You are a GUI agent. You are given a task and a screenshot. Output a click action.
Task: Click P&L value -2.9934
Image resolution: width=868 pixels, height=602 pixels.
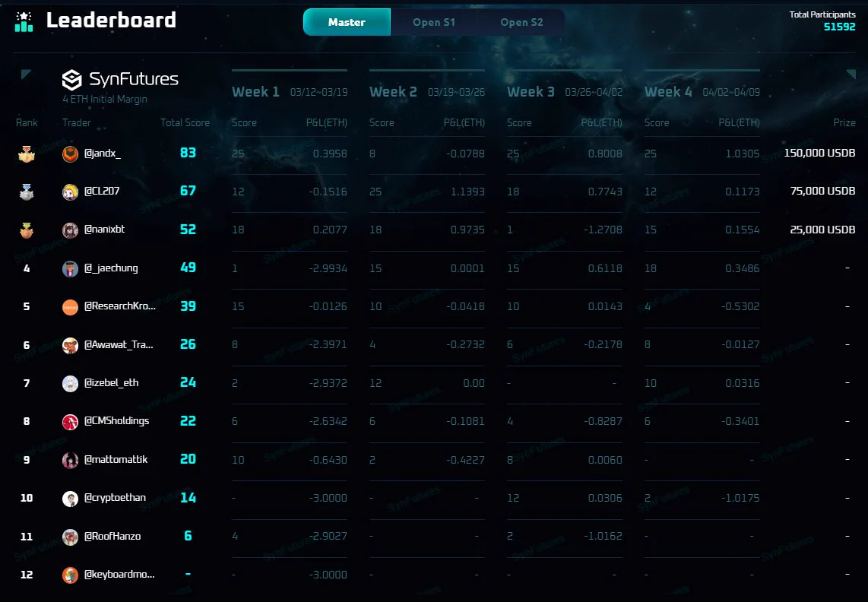(328, 268)
